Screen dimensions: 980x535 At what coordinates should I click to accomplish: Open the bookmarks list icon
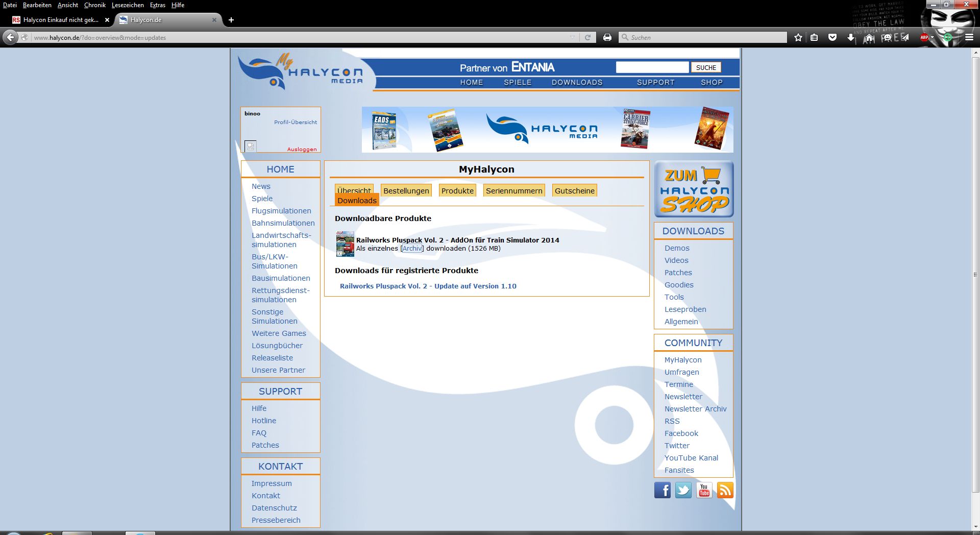[815, 37]
